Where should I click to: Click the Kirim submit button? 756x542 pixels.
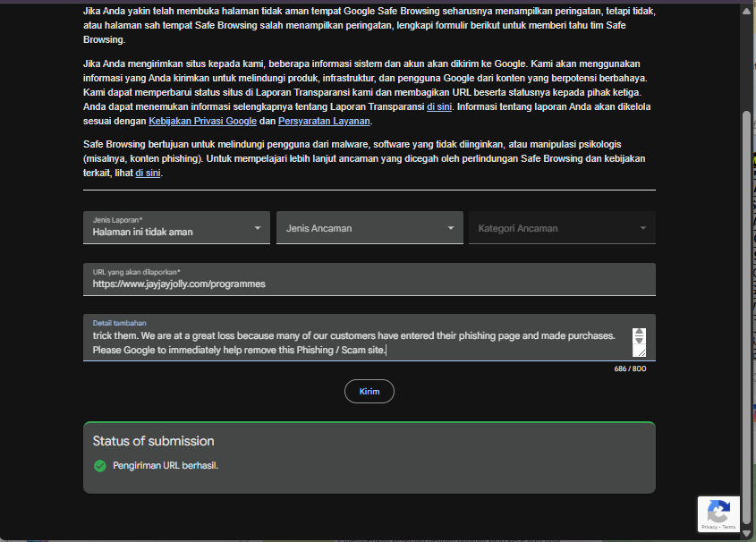pos(370,391)
